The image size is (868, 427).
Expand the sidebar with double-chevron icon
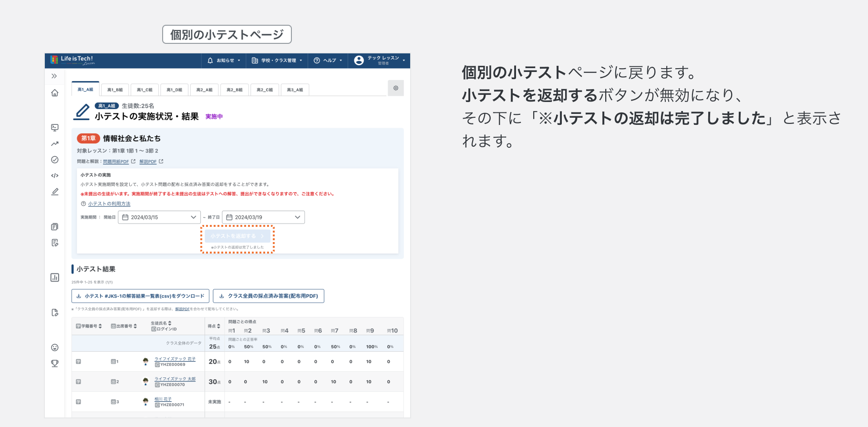[x=54, y=76]
